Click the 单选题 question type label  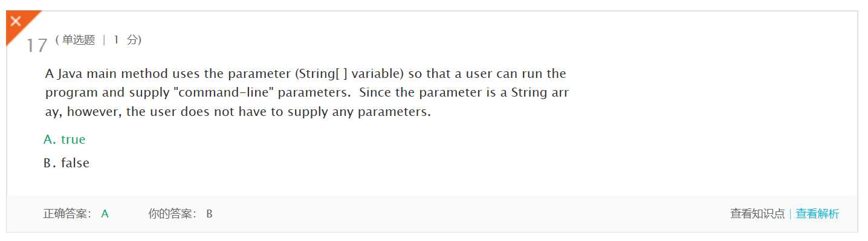coord(79,40)
